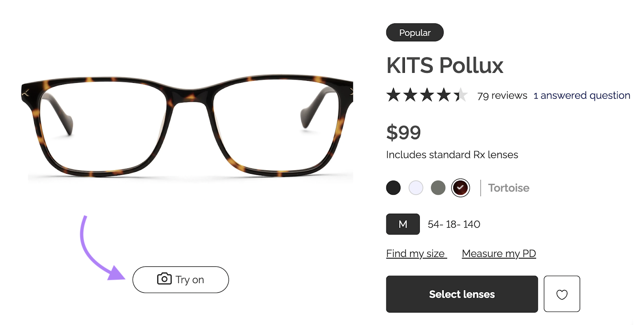644x325 pixels.
Task: Click the third star of the rating row
Action: (427, 95)
